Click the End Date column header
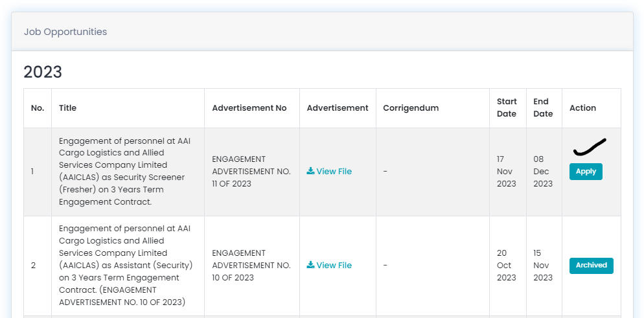The image size is (644, 318). pyautogui.click(x=543, y=108)
